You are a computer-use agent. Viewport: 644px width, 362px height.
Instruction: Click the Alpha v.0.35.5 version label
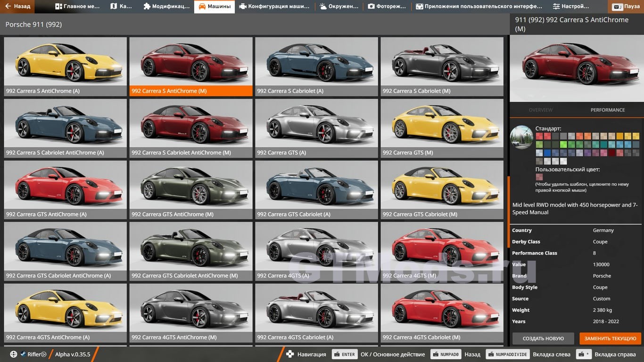click(73, 354)
